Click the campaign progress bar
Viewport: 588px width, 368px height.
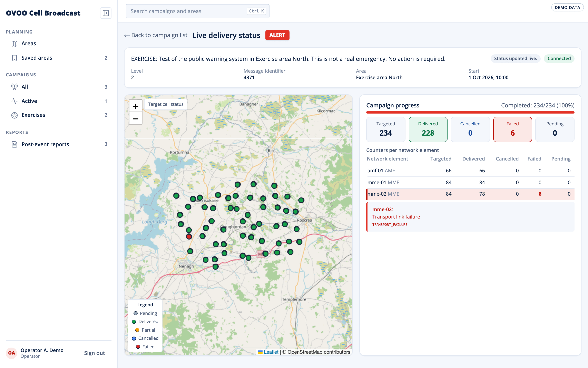coord(470,113)
